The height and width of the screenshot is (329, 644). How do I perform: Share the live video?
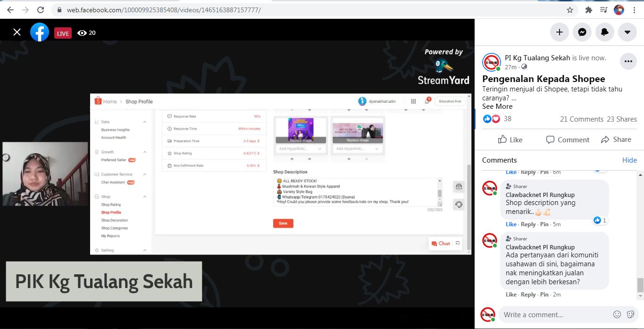(x=616, y=140)
